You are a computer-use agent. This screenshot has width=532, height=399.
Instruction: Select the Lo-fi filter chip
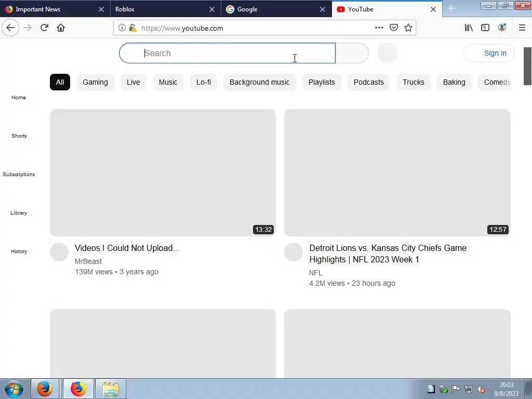click(x=204, y=82)
